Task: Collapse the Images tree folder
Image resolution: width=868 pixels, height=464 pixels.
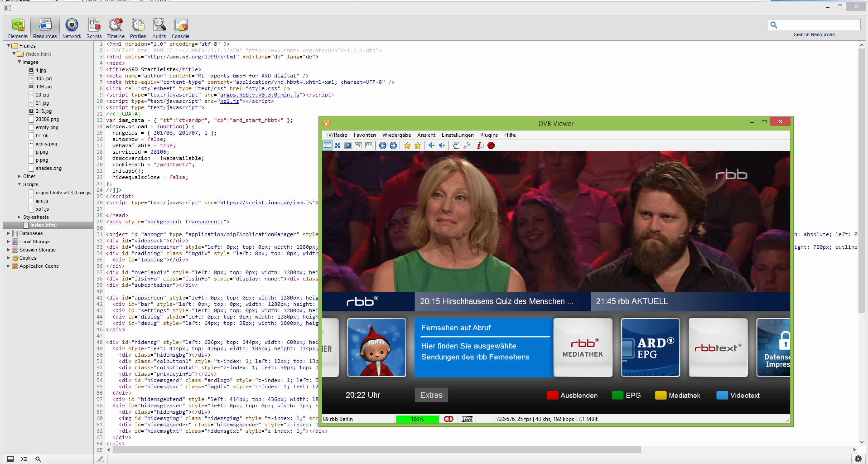Action: [19, 62]
